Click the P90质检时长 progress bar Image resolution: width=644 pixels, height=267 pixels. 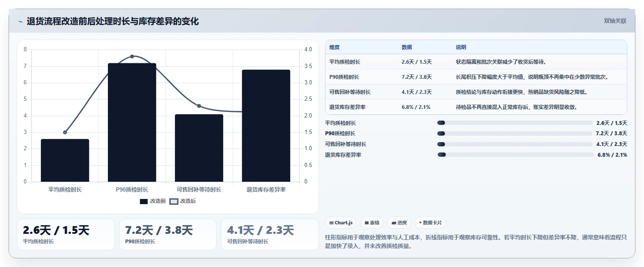515,133
